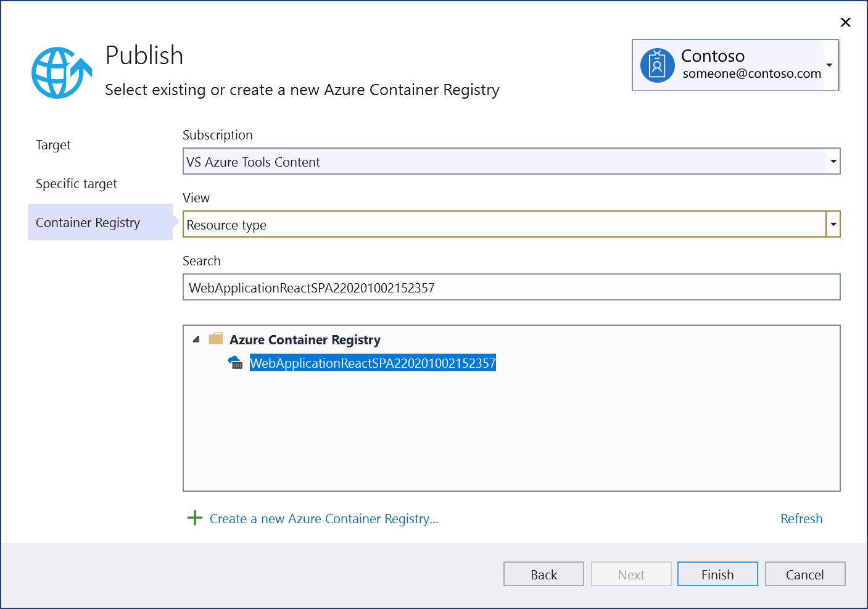Click the green plus icon for creating a registry
This screenshot has height=609, width=868.
point(194,518)
